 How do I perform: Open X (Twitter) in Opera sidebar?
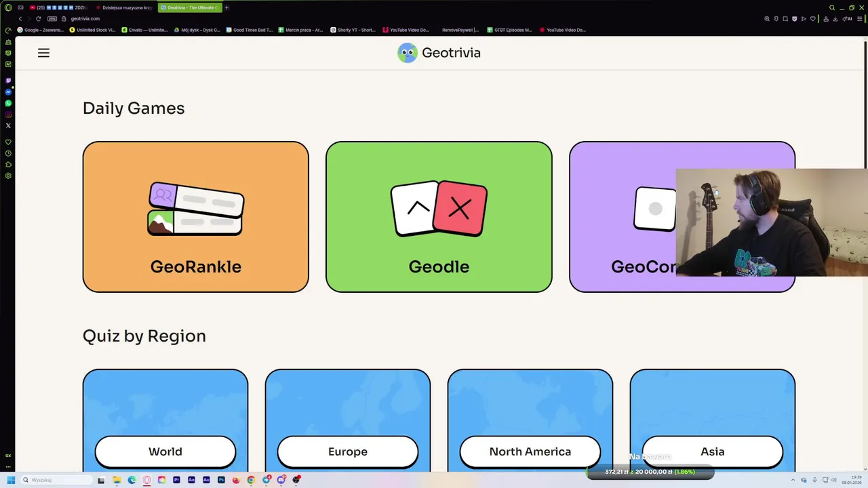click(8, 125)
